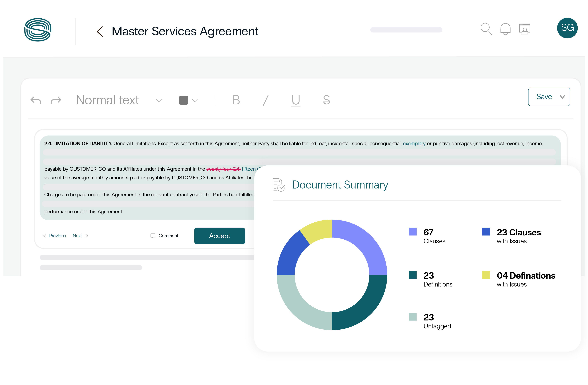Undo the last edit
Screen dimensions: 588x385
[x=36, y=100]
